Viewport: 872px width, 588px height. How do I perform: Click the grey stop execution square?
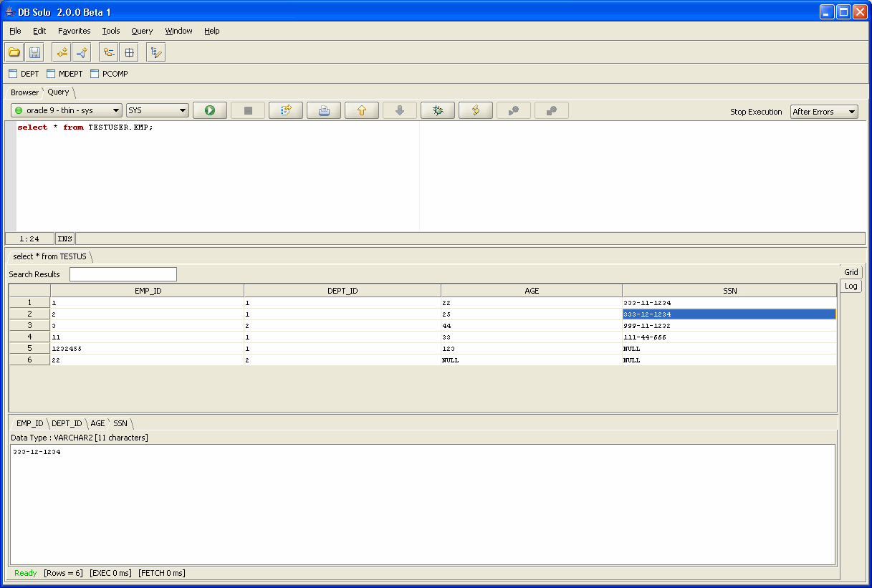249,110
